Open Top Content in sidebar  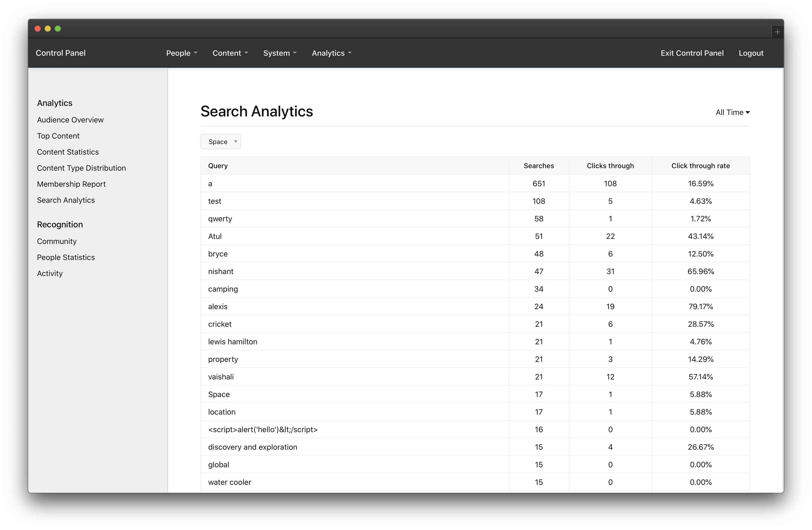point(58,136)
